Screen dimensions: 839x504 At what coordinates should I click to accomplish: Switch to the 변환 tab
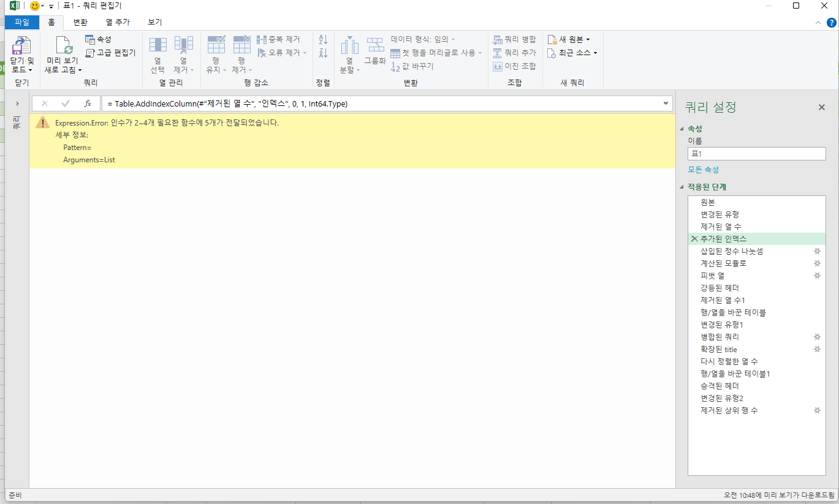click(x=80, y=22)
